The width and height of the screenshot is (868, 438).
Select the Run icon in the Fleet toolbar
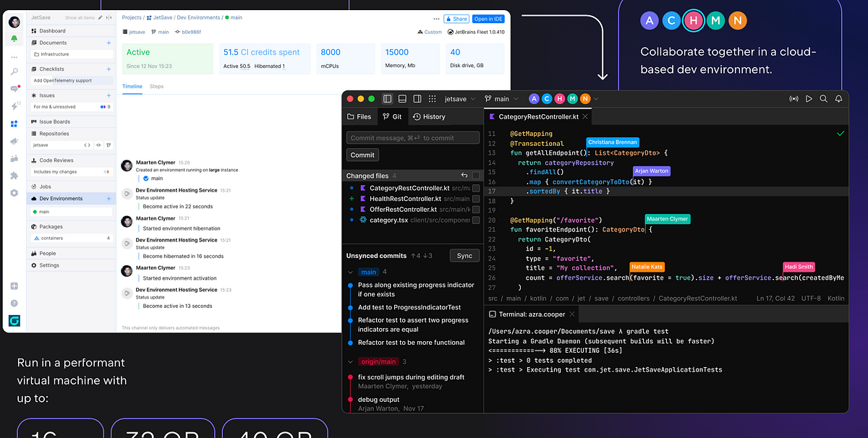coord(809,99)
